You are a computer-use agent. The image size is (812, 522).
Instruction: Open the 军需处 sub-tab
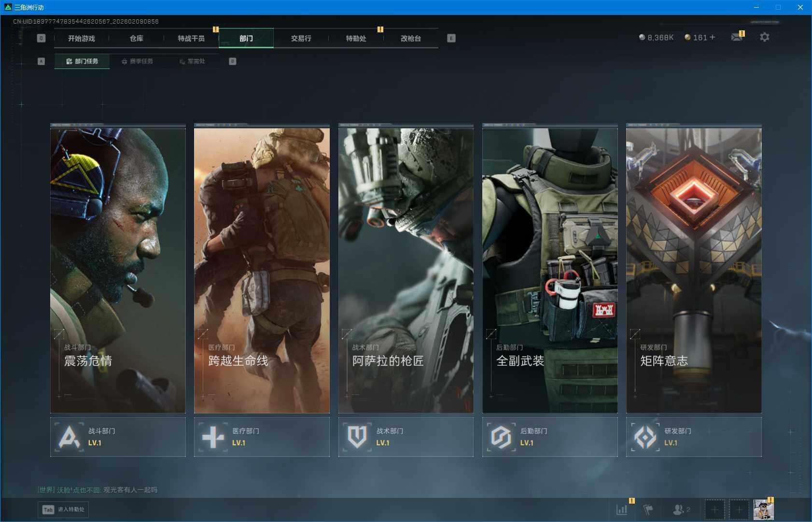click(193, 61)
